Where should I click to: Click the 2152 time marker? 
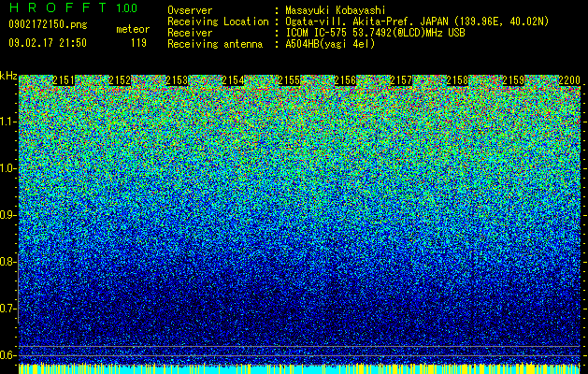click(x=120, y=80)
